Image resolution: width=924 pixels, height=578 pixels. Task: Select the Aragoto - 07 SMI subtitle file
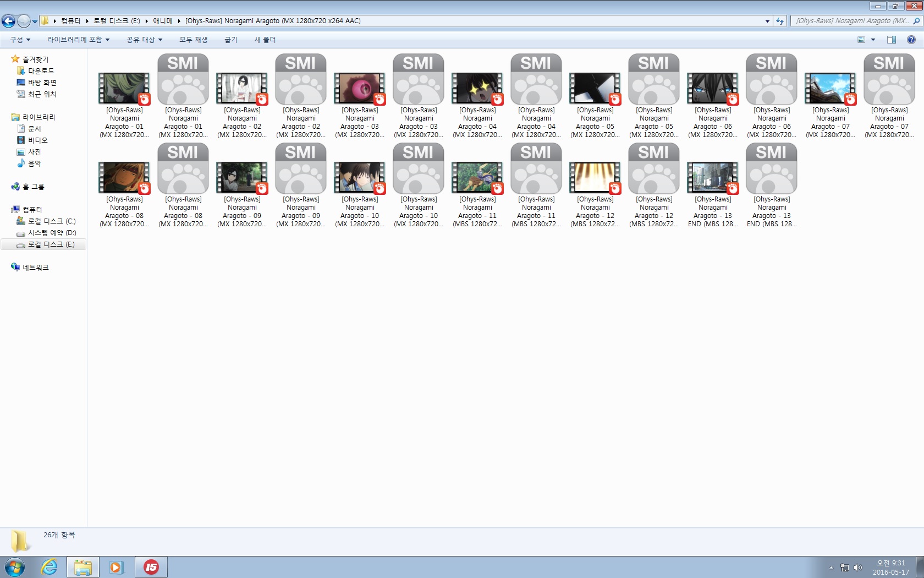(889, 79)
